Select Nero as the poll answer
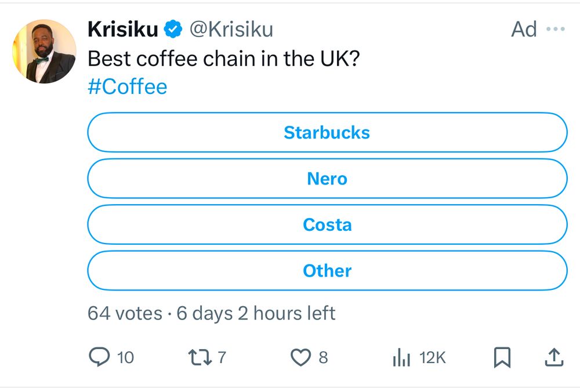Viewport: 580px width, 392px height. (x=327, y=179)
